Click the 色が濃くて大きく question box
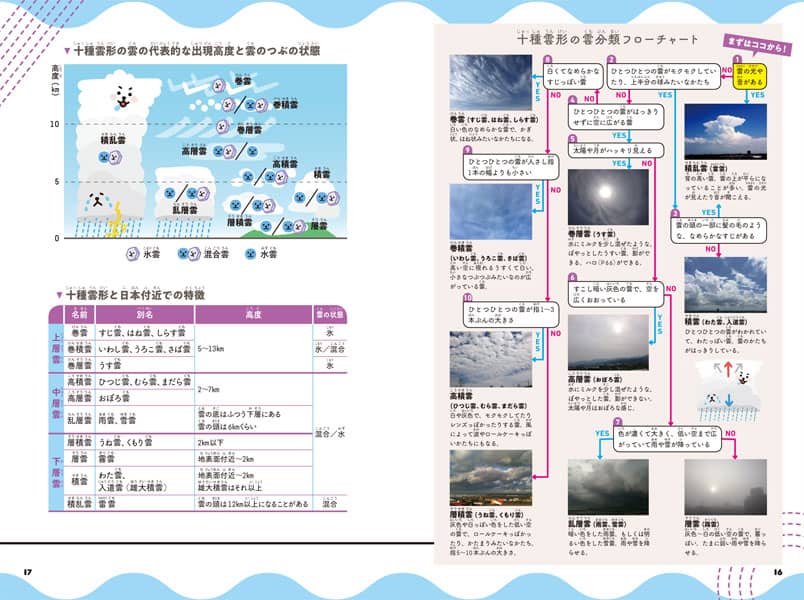The width and height of the screenshot is (804, 600). [668, 439]
